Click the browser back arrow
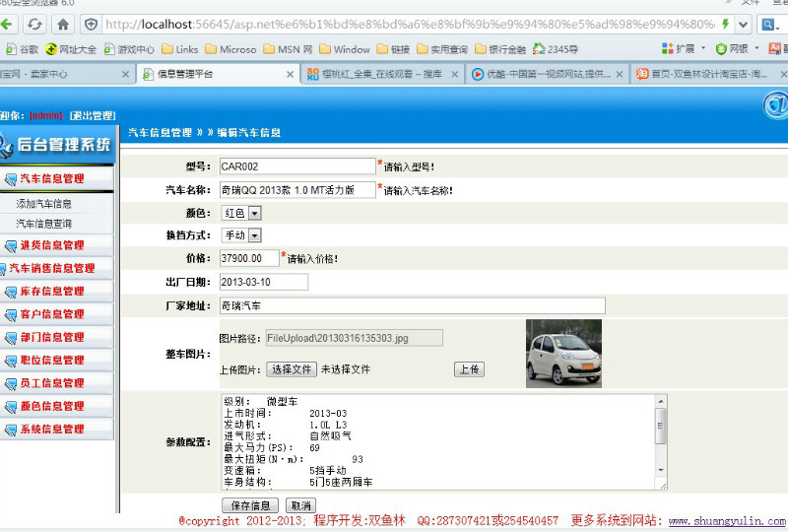Image resolution: width=788 pixels, height=532 pixels. coord(6,24)
